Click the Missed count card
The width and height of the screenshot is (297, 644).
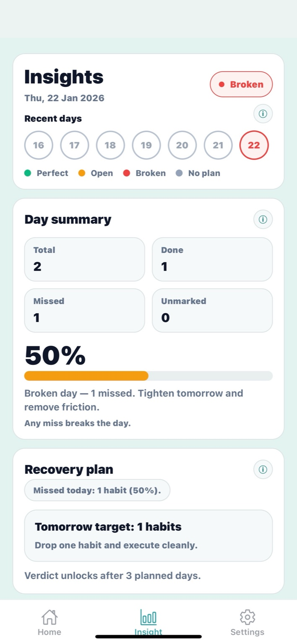point(84,310)
